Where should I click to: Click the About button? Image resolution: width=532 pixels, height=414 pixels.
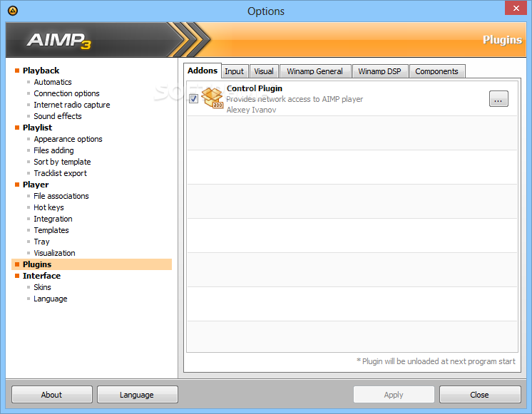pyautogui.click(x=51, y=394)
